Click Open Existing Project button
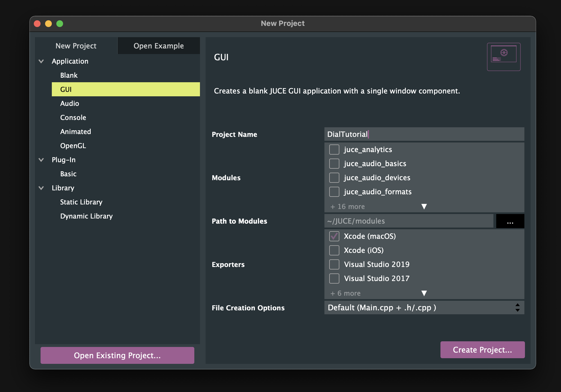Image resolution: width=561 pixels, height=392 pixels. [117, 355]
